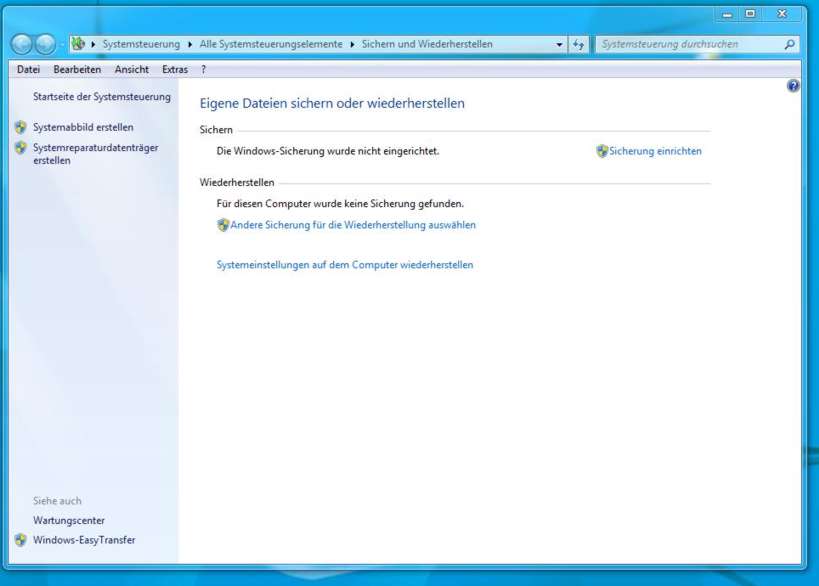This screenshot has width=819, height=586.
Task: Click the refresh button beside address bar
Action: pos(578,44)
